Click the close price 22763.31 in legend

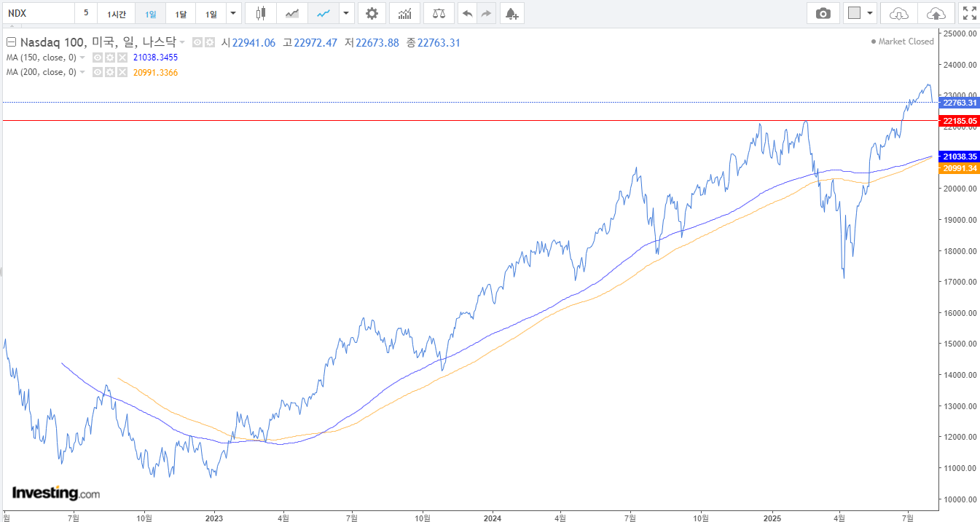[439, 43]
